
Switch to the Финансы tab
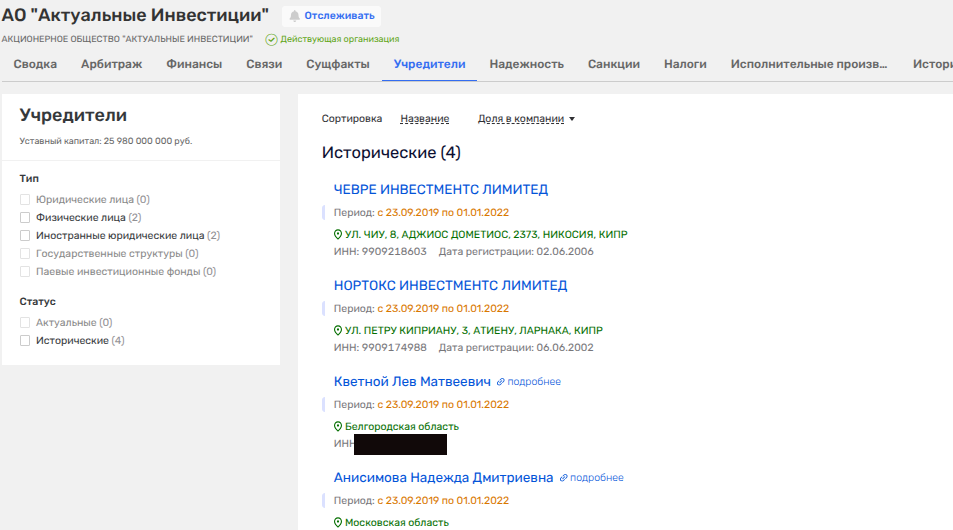point(194,64)
